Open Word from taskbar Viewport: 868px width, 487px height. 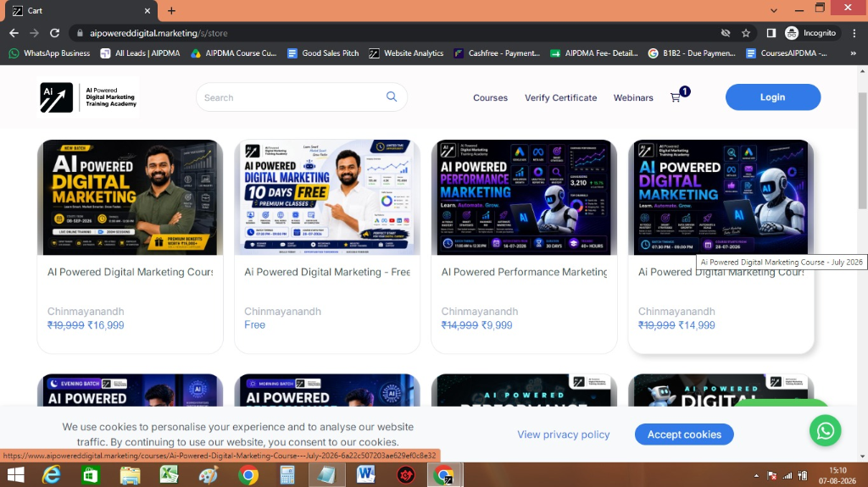[x=365, y=475]
